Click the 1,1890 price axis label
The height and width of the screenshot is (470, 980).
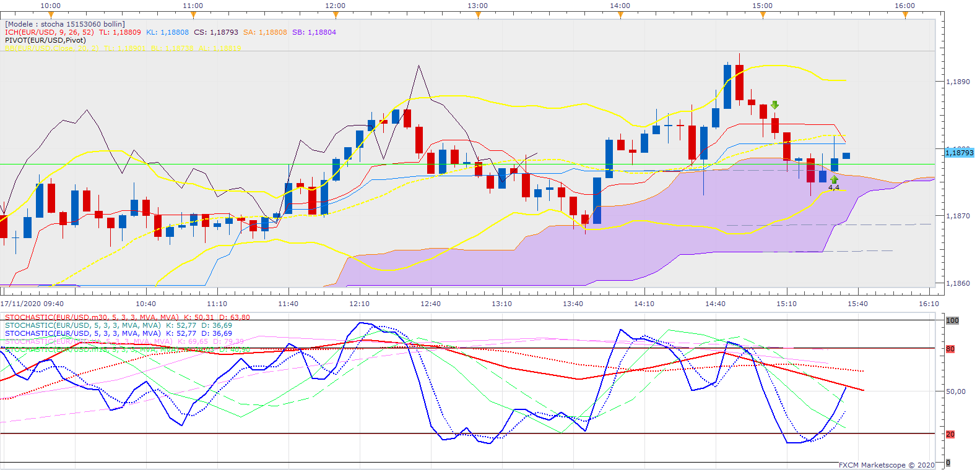(958, 82)
